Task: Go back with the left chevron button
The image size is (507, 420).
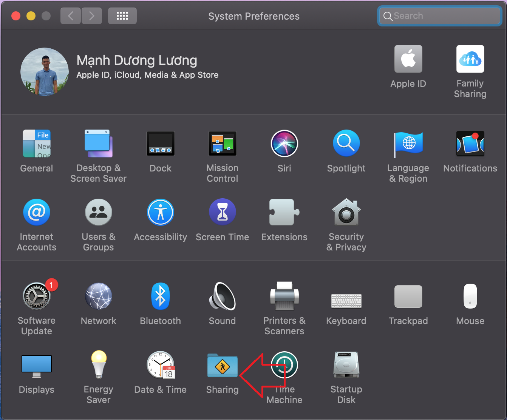Action: tap(71, 16)
